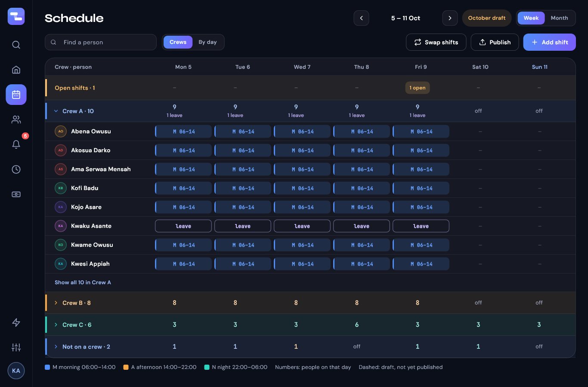Select the By day grouping toggle
Screen dimensions: 588x387
click(207, 42)
